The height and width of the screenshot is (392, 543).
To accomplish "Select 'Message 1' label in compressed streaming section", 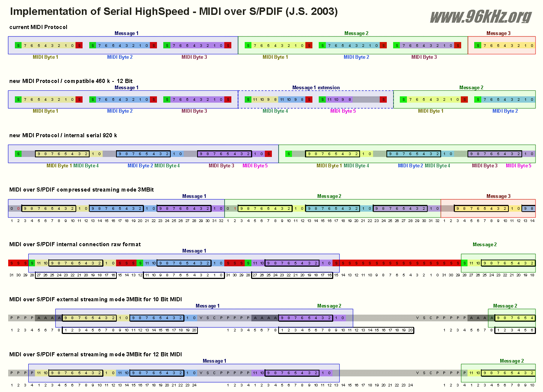I will [x=194, y=196].
